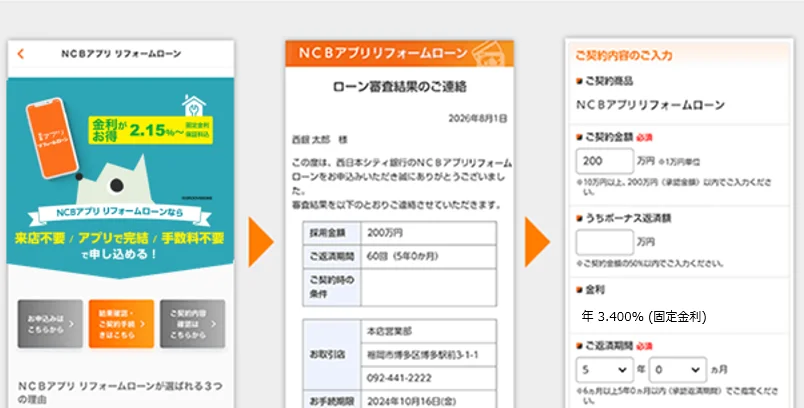
Task: Tap orange 結果確認・ご契約手続きはこちら button
Action: point(121,324)
